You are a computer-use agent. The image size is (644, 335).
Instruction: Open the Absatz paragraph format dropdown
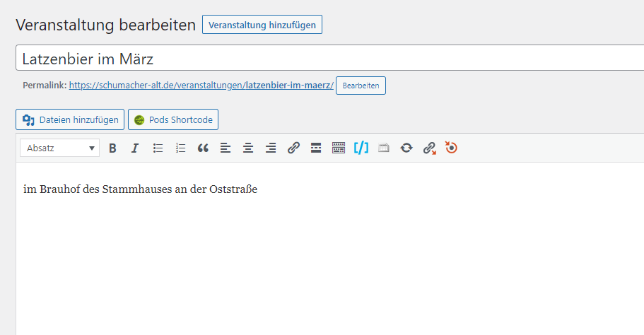click(x=60, y=148)
